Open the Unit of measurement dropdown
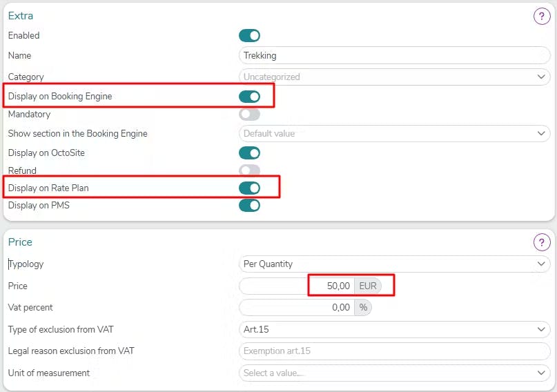Screen dimensions: 557x392 394,373
